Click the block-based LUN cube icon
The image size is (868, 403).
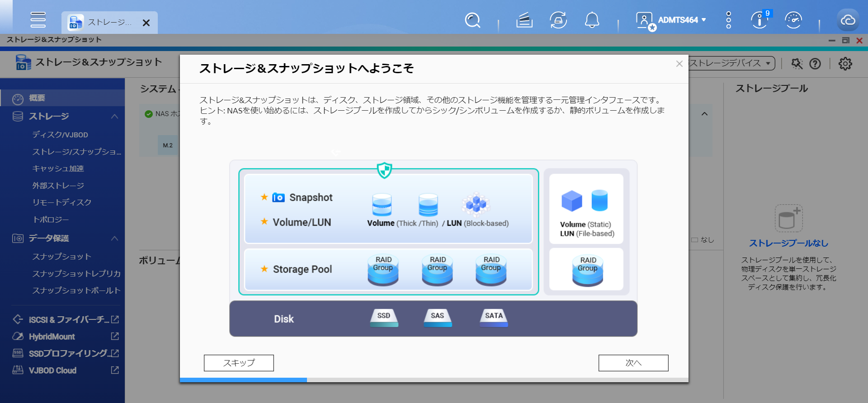coord(476,204)
